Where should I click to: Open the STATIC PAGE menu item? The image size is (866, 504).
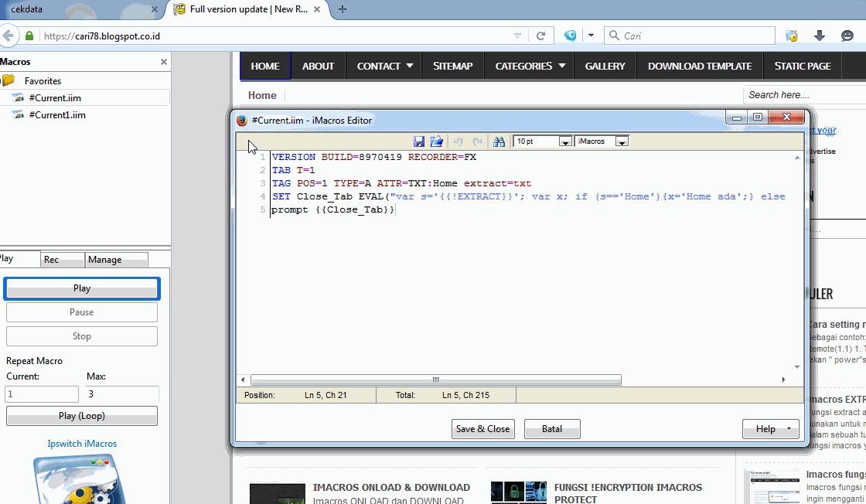tap(803, 66)
